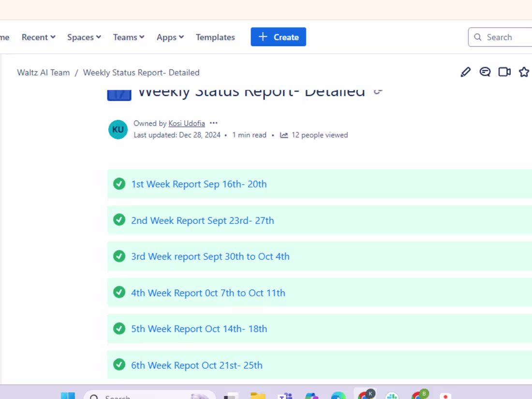Expand the Apps dropdown menu
Viewport: 532px width, 399px height.
click(170, 37)
